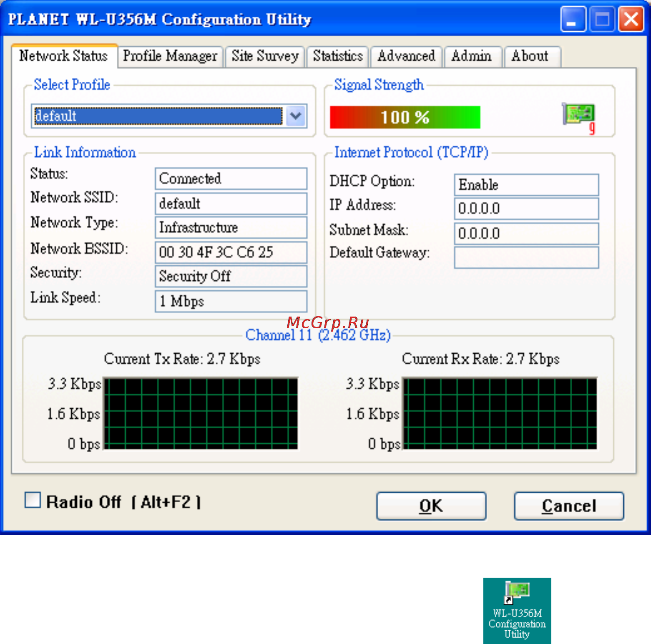Click the BSSID field 00 30 4F 3C C6 25
Image resolution: width=651 pixels, height=644 pixels.
(x=231, y=252)
